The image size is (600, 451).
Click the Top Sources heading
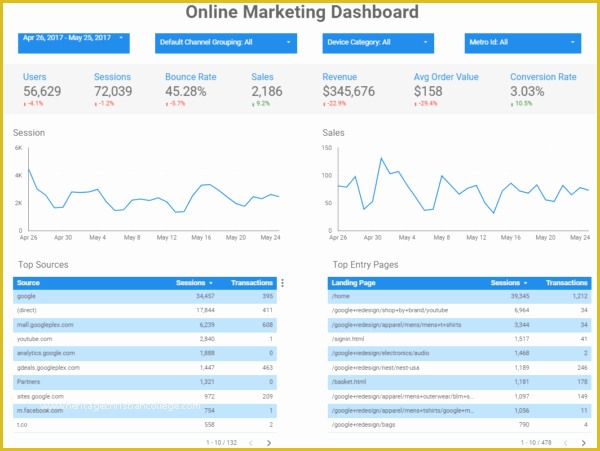pos(43,265)
